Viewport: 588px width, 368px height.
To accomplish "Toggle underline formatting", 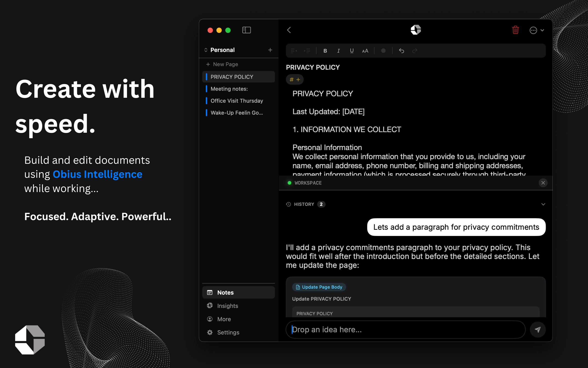I will click(352, 51).
